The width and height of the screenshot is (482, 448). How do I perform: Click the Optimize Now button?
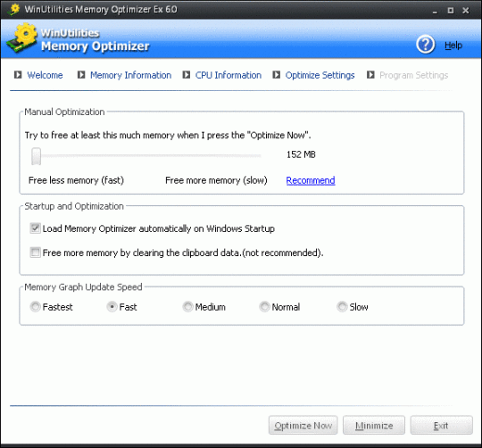tap(303, 426)
